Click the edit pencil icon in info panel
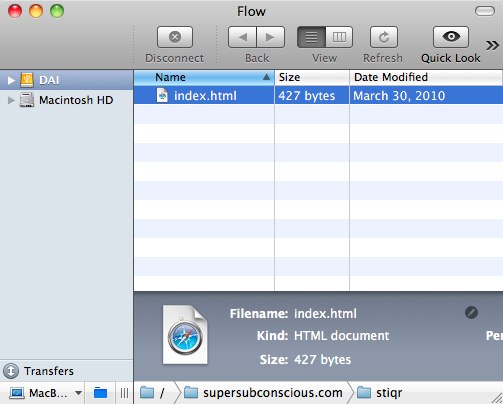 (x=471, y=313)
